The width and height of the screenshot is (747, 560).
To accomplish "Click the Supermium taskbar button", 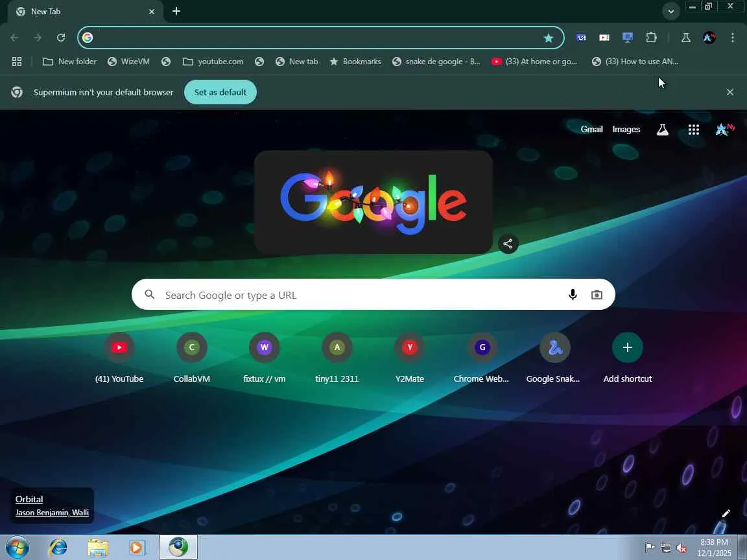I will pyautogui.click(x=178, y=547).
